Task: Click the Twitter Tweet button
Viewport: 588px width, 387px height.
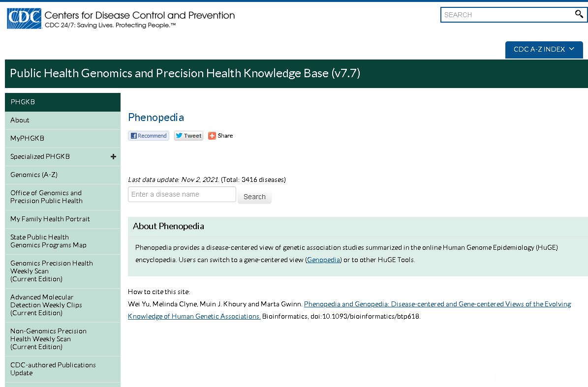Action: 188,136
